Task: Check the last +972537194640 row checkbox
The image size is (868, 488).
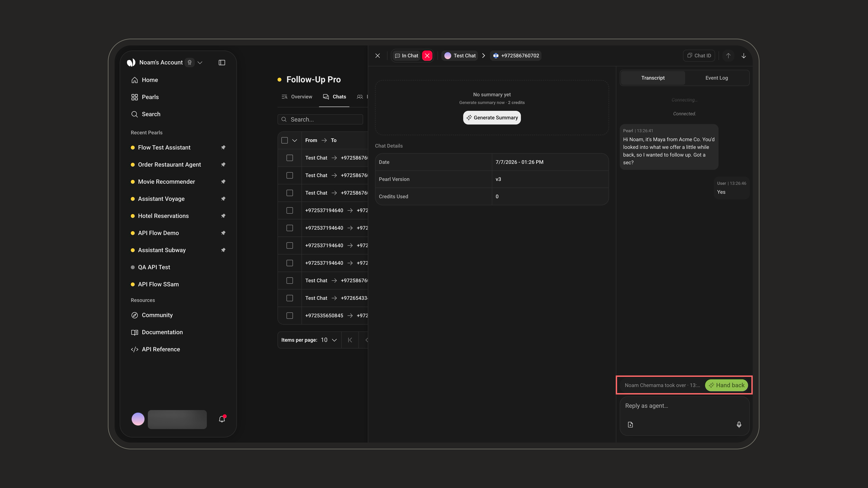Action: pos(290,263)
